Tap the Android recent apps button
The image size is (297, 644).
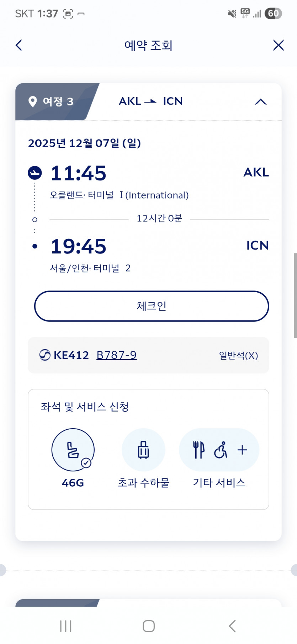pos(66,626)
